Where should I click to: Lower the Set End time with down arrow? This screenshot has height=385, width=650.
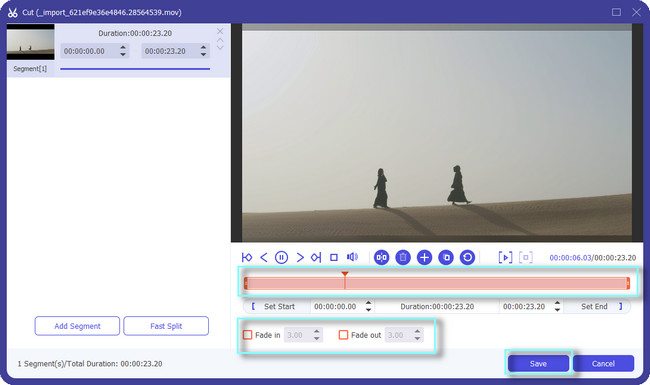(558, 310)
